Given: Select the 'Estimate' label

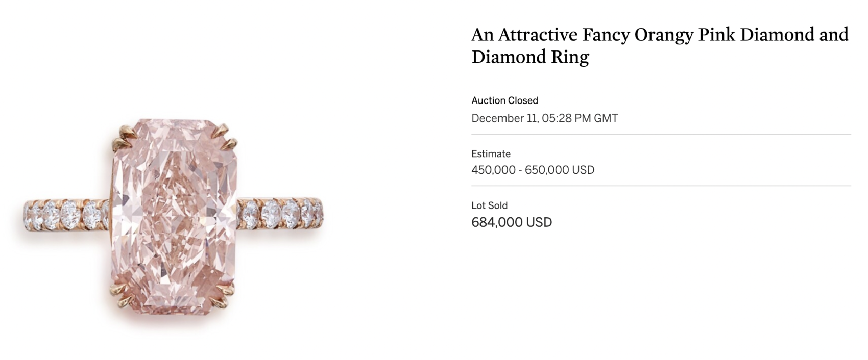Looking at the screenshot, I should tap(491, 153).
